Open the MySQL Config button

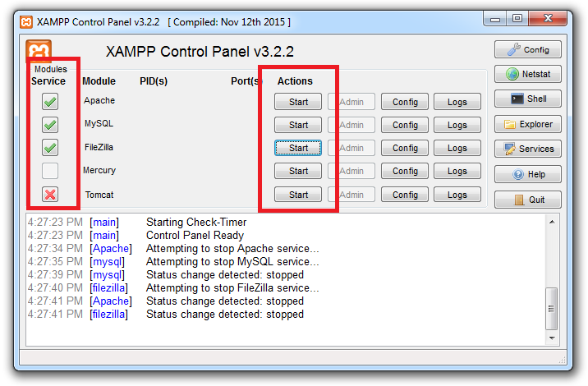click(x=405, y=125)
